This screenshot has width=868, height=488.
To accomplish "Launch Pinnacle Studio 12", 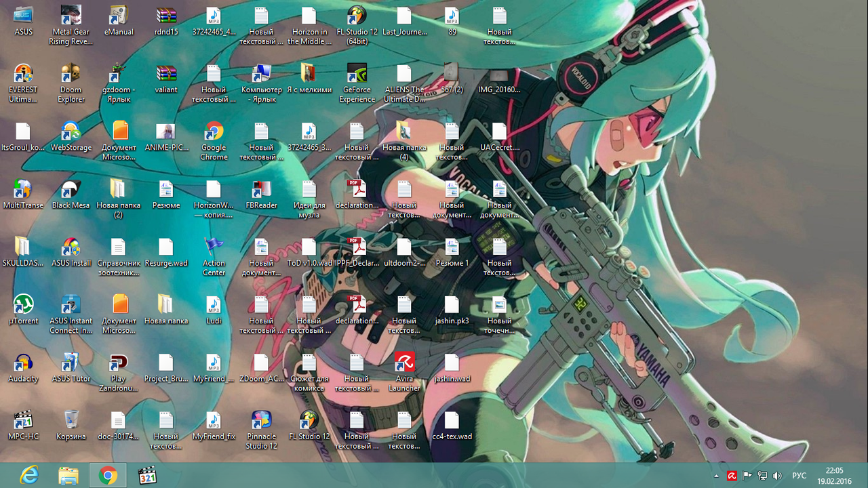I will point(262,430).
